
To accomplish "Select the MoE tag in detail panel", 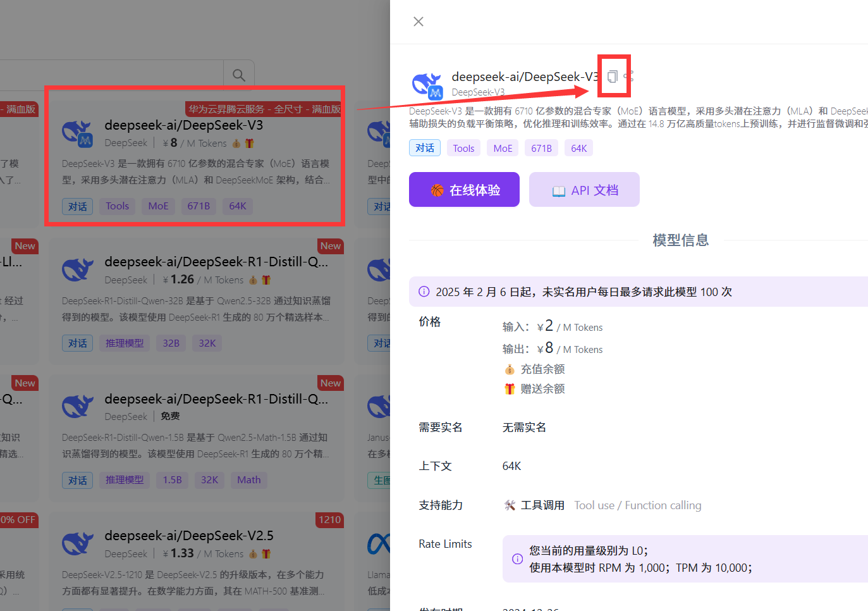I will point(503,148).
